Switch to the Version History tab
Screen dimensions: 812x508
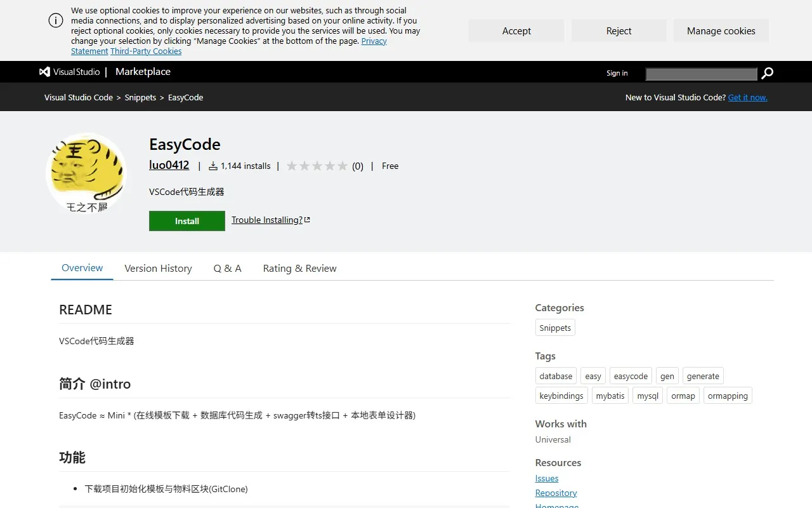point(158,268)
